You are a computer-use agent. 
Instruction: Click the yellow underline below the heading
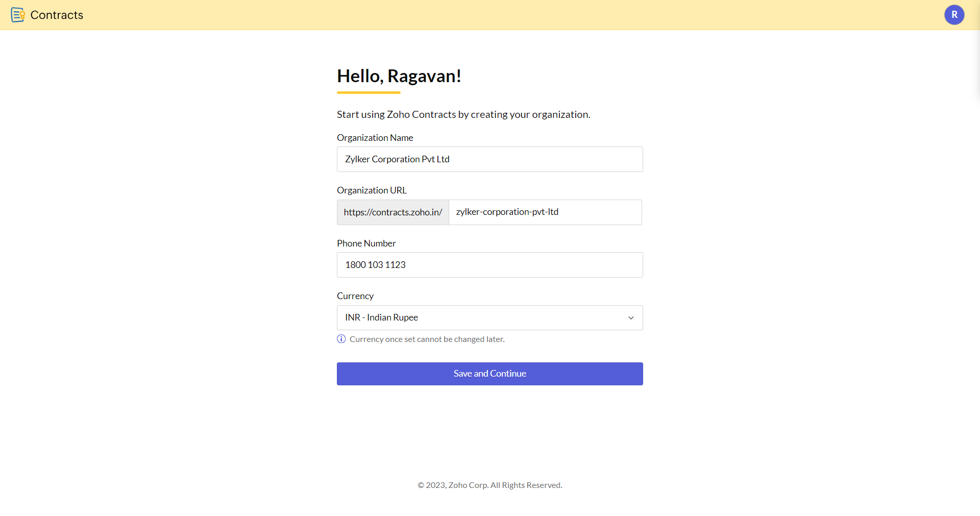click(x=369, y=92)
